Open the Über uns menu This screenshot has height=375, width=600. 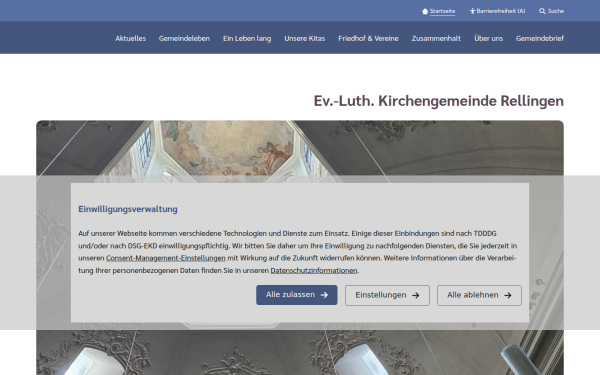point(488,38)
